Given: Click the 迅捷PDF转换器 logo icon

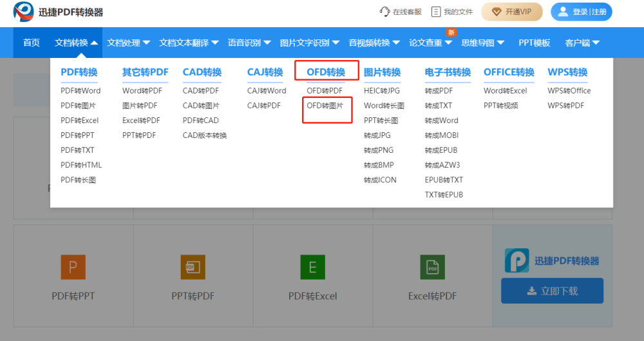Looking at the screenshot, I should (23, 12).
